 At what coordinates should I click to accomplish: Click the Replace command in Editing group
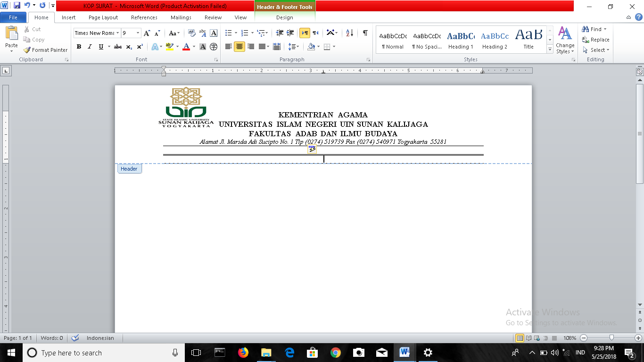tap(595, 40)
